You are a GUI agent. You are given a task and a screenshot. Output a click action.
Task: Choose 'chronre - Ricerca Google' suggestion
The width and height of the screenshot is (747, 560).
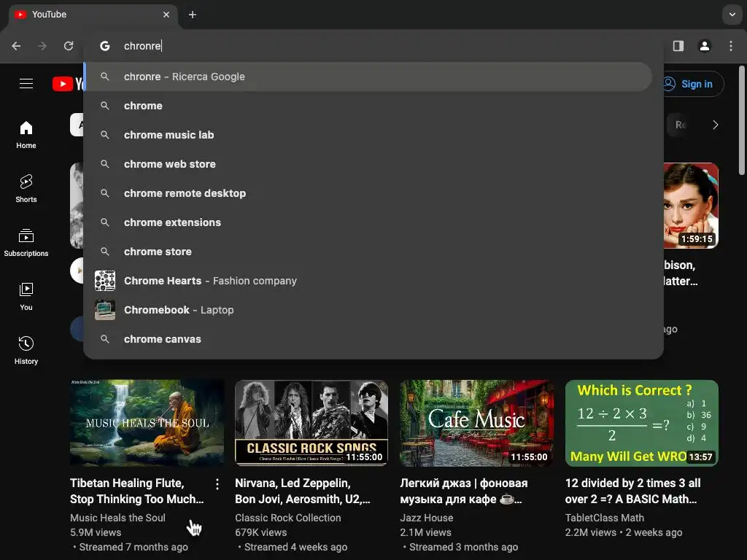click(368, 77)
